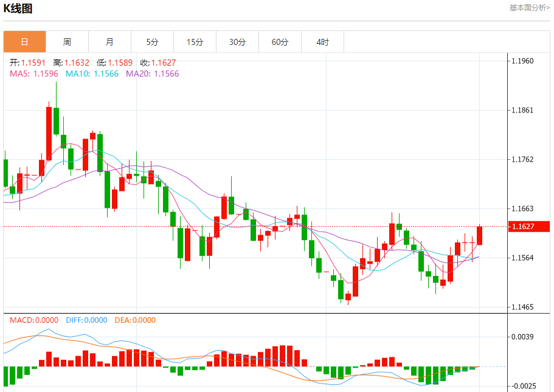The height and width of the screenshot is (392, 554).
Task: Open the 基本面分析 link
Action: pyautogui.click(x=529, y=8)
